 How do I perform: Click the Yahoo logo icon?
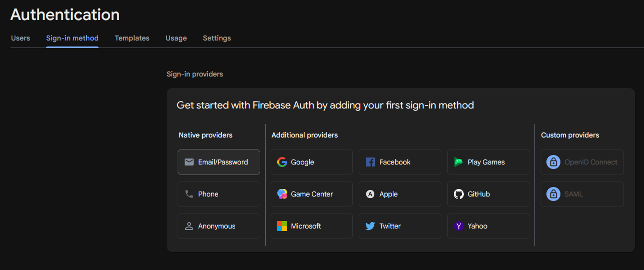click(x=459, y=226)
